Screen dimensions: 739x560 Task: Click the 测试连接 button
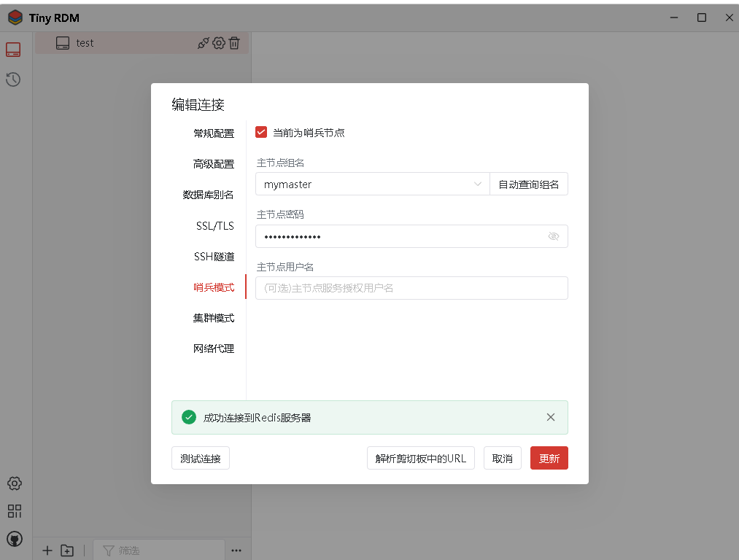click(x=200, y=458)
